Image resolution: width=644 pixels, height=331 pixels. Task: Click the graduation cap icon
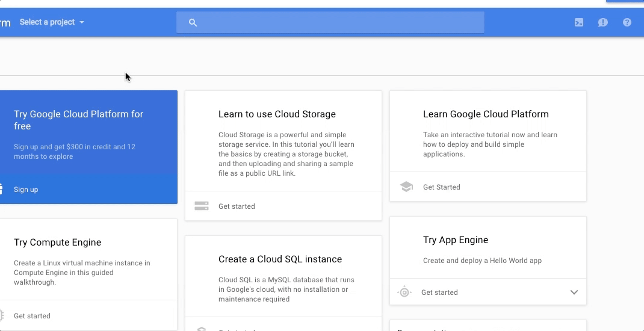[406, 187]
